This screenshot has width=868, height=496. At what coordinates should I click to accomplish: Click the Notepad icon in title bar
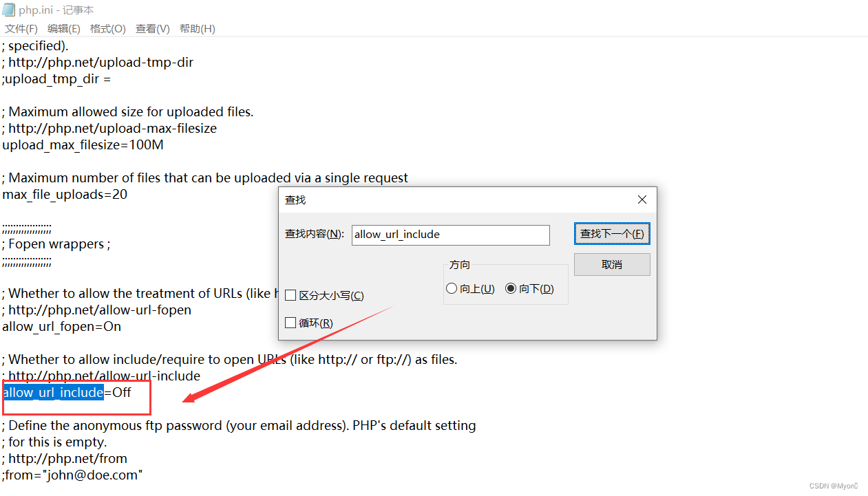(8, 9)
